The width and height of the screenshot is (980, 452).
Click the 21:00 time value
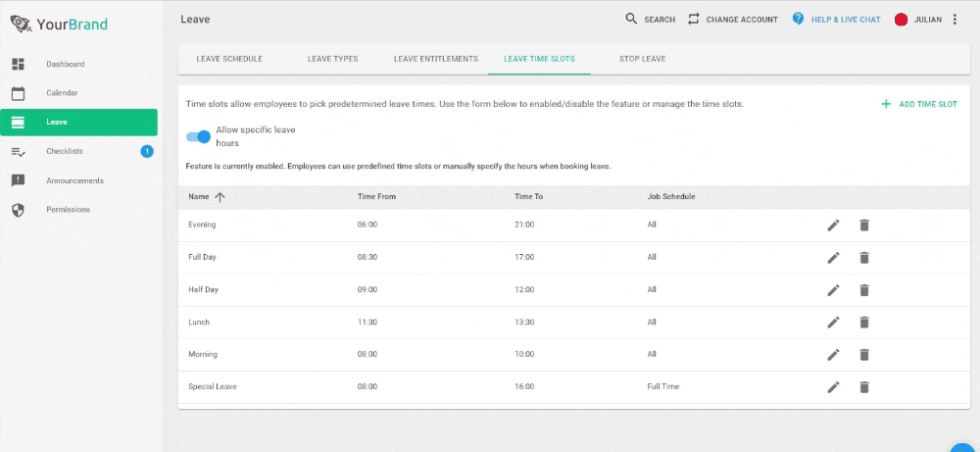point(524,225)
